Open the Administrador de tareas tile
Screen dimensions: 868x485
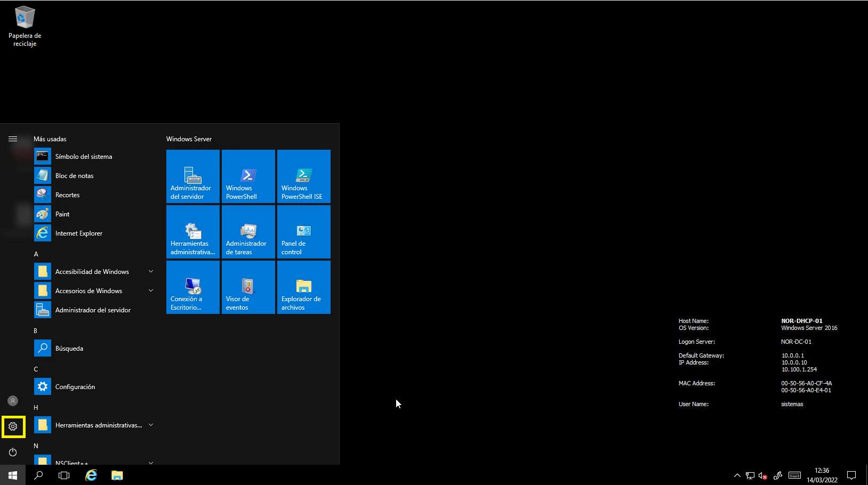pos(248,232)
